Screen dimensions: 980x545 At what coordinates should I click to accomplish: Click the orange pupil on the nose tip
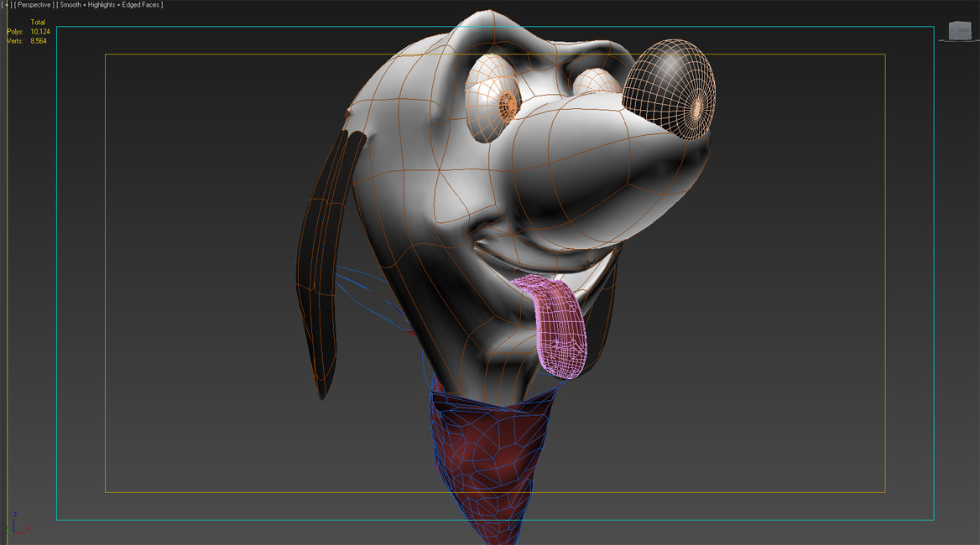coord(696,107)
